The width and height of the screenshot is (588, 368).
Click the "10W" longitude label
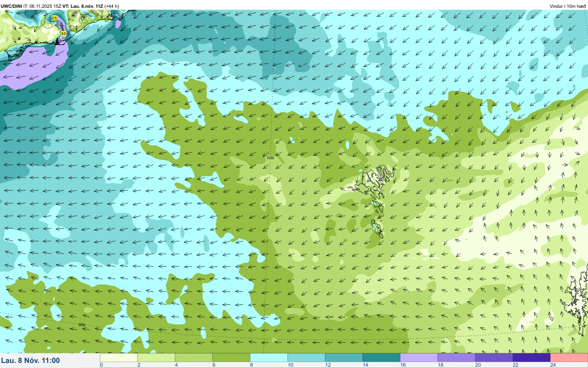(x=271, y=158)
